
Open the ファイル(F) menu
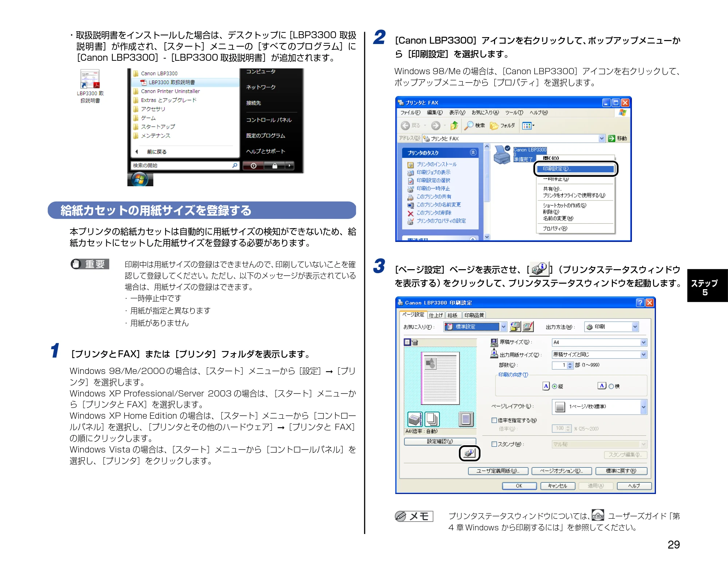click(410, 112)
